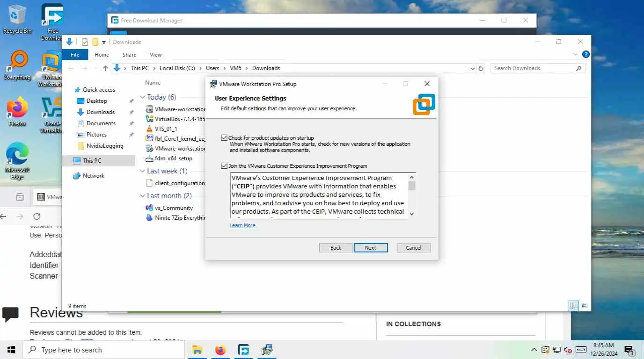Select Pictures in navigation pane
644x359 pixels.
point(96,135)
